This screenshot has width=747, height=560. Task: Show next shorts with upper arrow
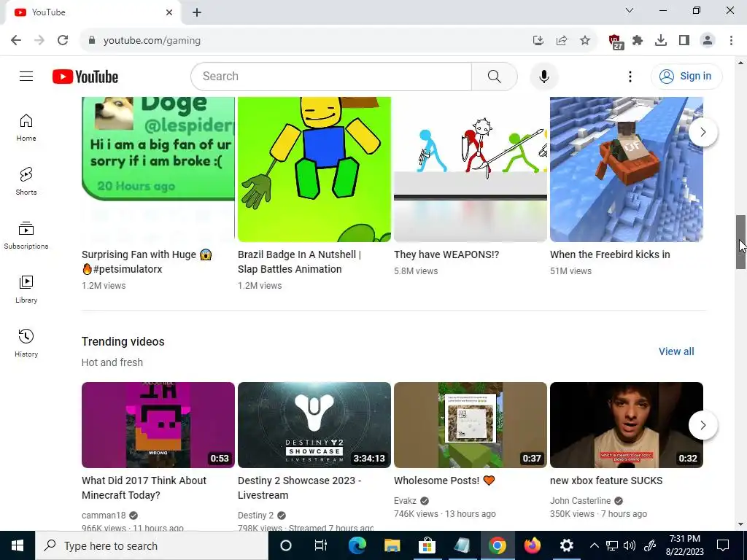coord(703,132)
